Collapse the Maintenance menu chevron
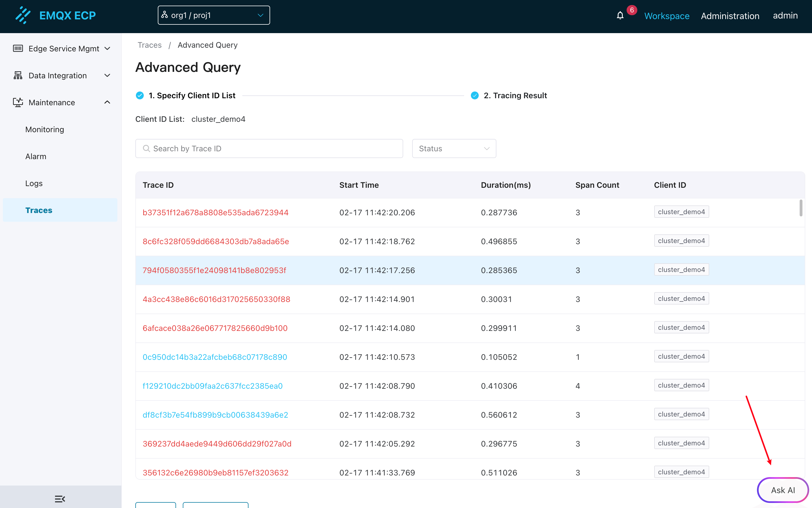This screenshot has height=508, width=812. [x=107, y=102]
